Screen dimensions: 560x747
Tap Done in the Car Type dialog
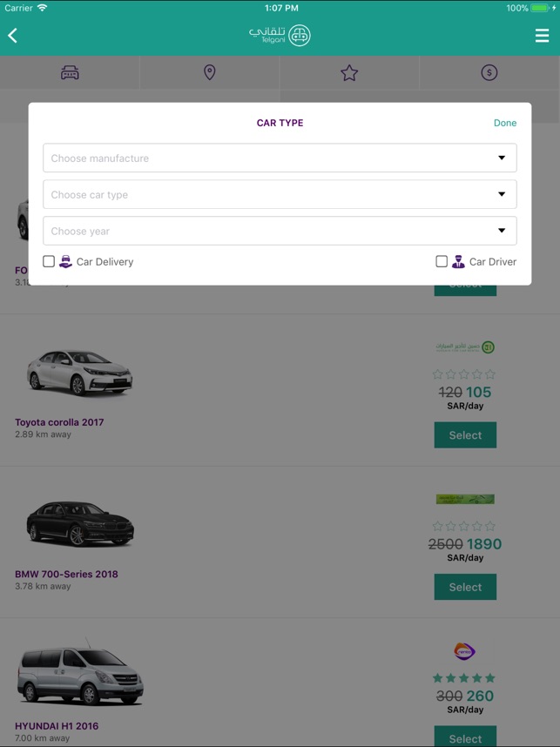505,123
